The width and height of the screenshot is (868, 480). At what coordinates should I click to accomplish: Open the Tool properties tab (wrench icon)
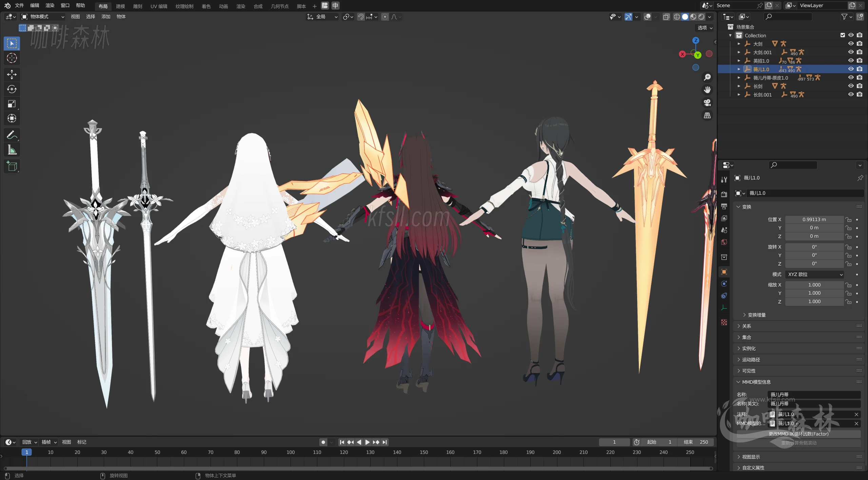click(724, 180)
